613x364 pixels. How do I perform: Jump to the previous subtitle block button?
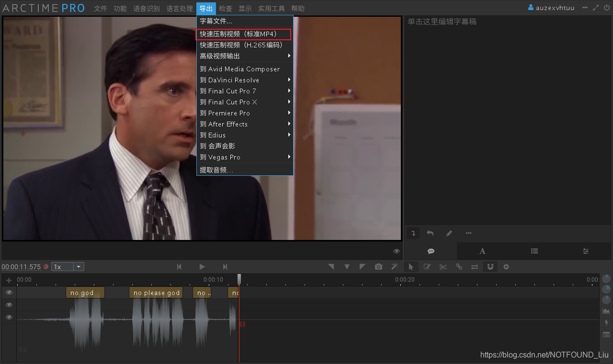(179, 267)
